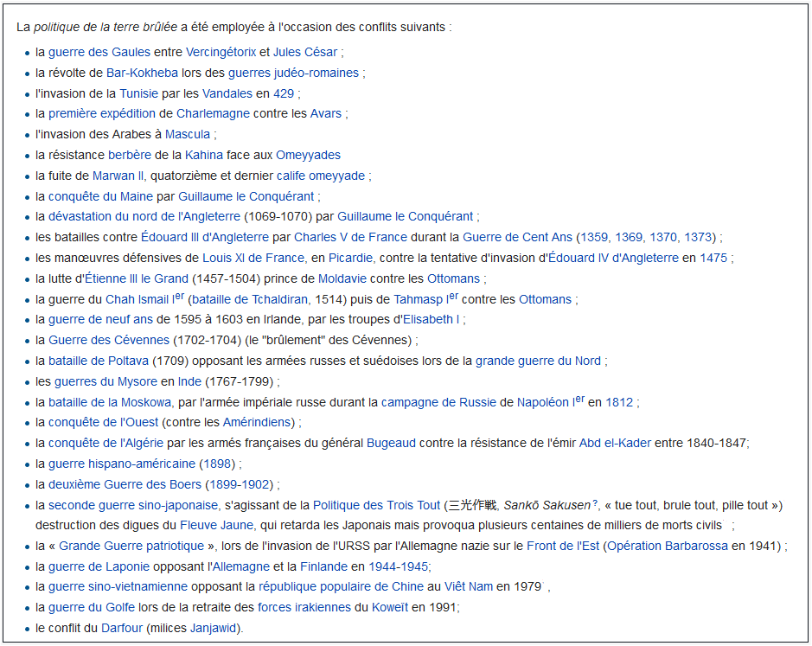812x646 pixels.
Task: Open 'Politique des Trois Tout' link
Action: click(376, 506)
